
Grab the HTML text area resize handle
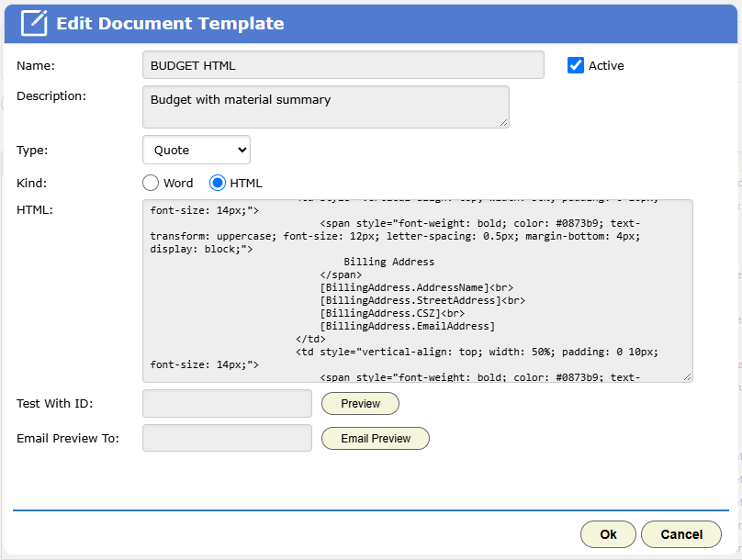pyautogui.click(x=688, y=377)
